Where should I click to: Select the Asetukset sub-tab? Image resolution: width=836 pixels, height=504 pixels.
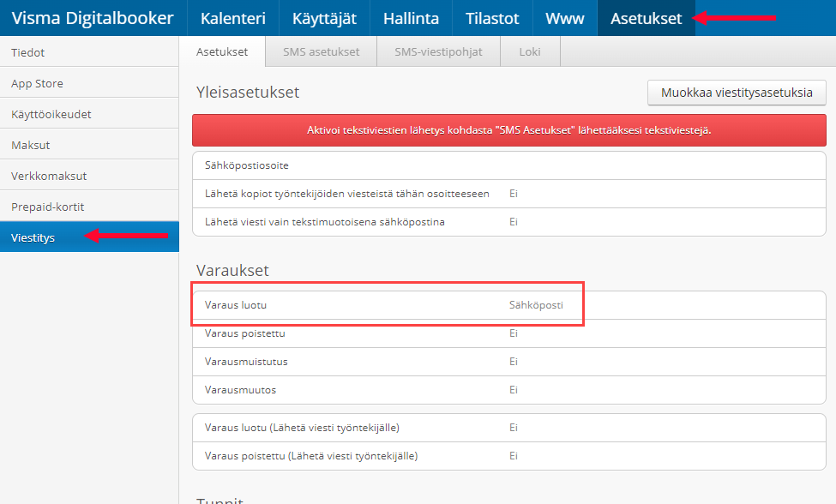(222, 51)
